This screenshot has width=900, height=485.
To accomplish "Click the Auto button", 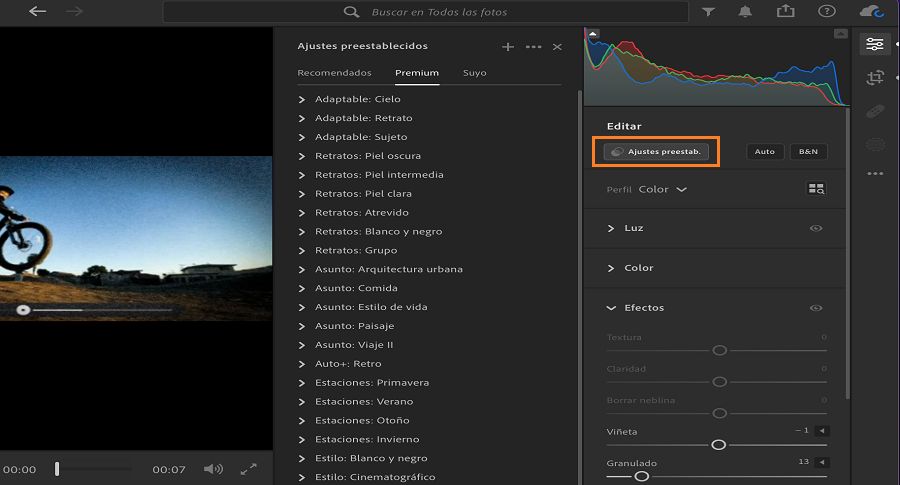I will pos(764,152).
